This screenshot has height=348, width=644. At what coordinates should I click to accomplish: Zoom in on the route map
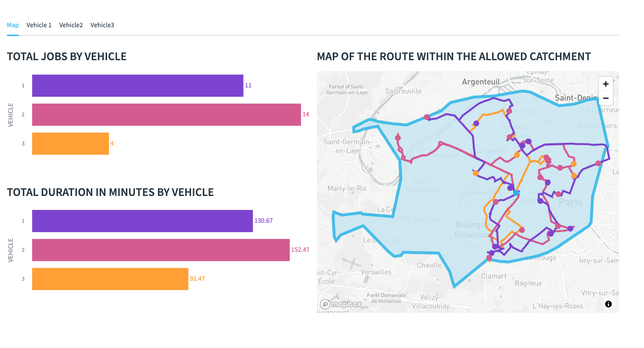605,84
